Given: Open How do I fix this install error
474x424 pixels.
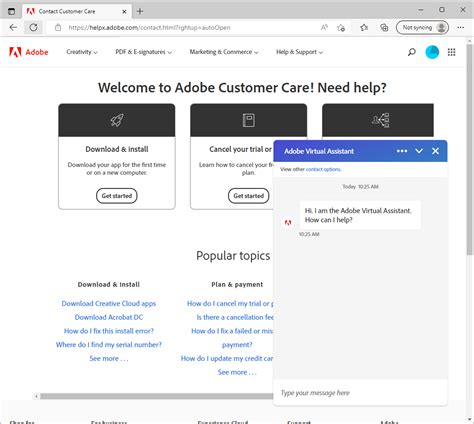Looking at the screenshot, I should [109, 331].
